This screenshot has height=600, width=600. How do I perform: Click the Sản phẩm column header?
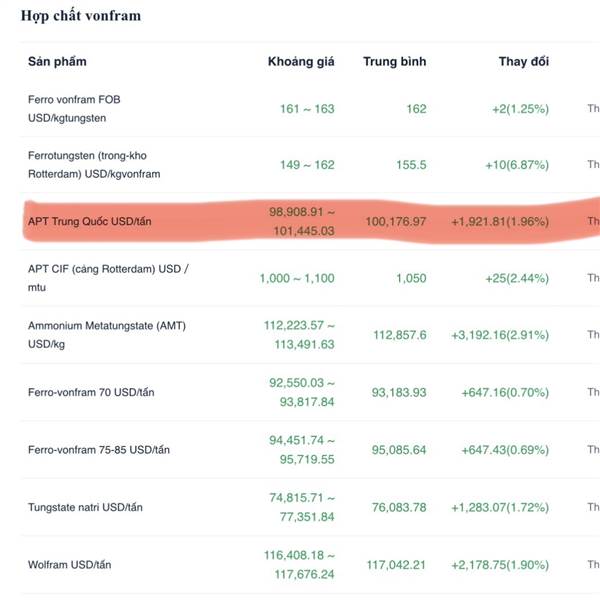(x=57, y=62)
